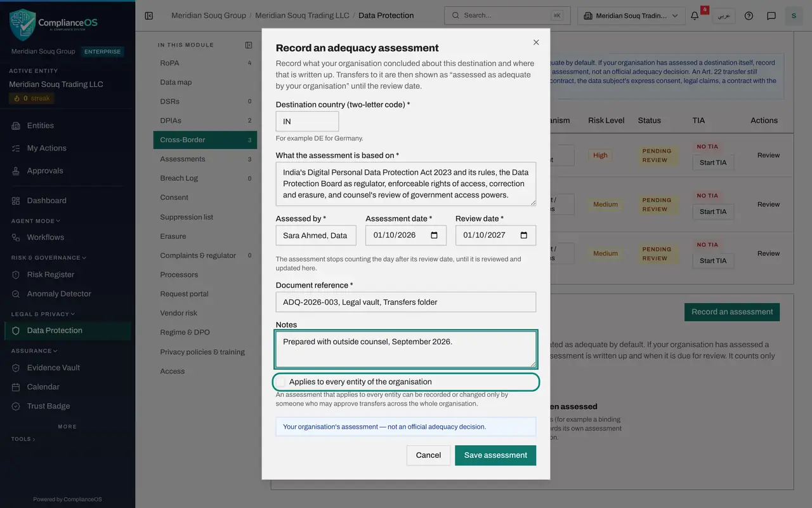Click the Cancel button
This screenshot has height=508, width=812.
(428, 455)
